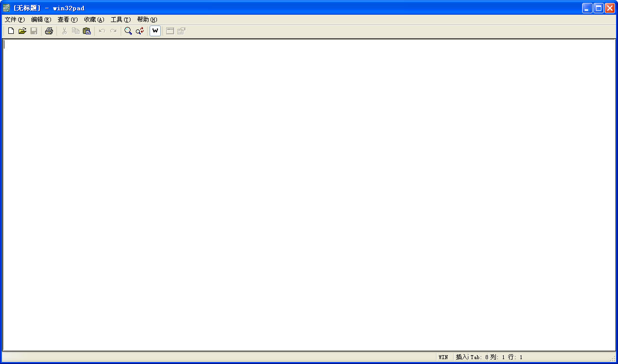Click the WIN line-ending indicator in status bar
The height and width of the screenshot is (364, 618).
click(443, 357)
